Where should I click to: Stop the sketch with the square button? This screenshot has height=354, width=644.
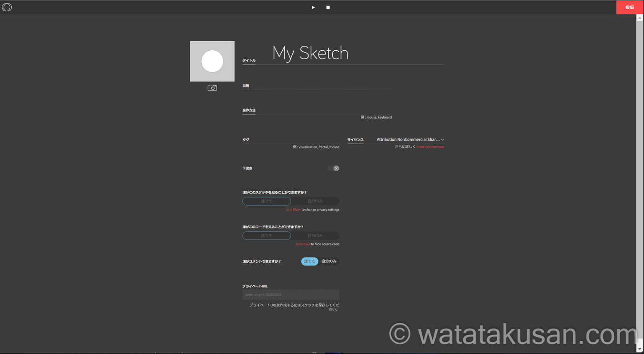tap(328, 8)
